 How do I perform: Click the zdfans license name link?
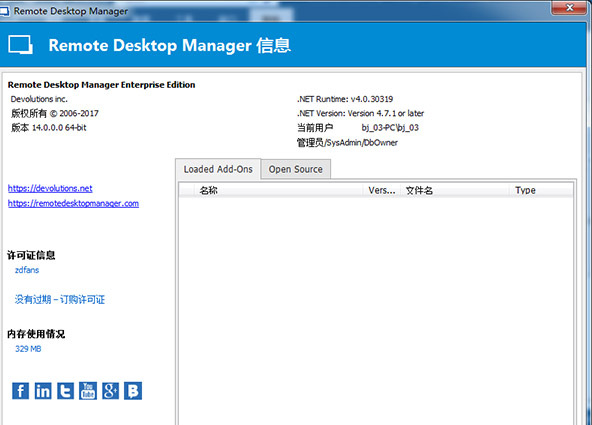point(27,270)
